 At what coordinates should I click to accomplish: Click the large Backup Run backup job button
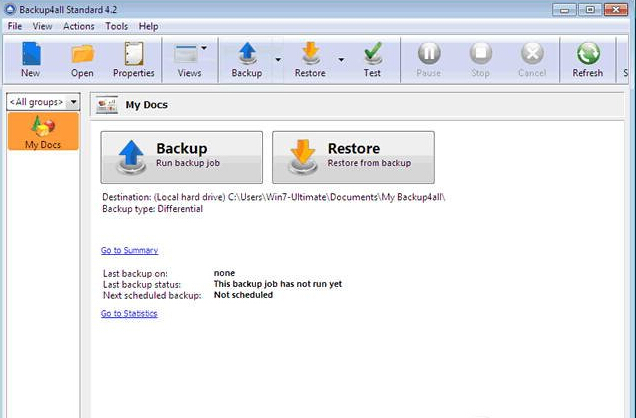tap(182, 157)
